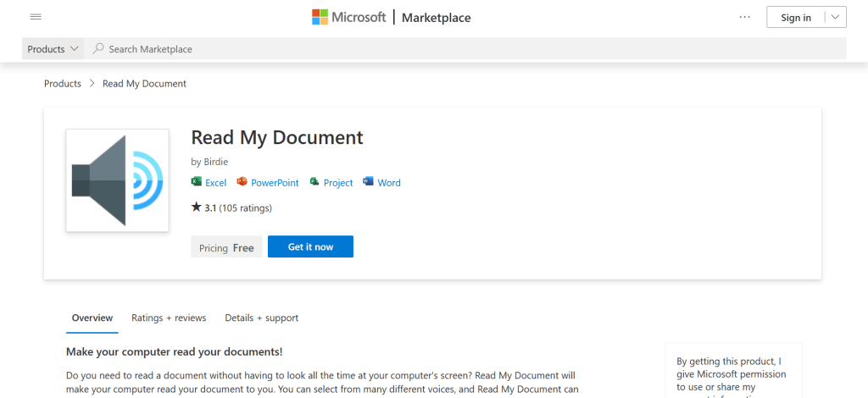The width and height of the screenshot is (868, 398).
Task: Click the Sign in button
Action: 795,17
